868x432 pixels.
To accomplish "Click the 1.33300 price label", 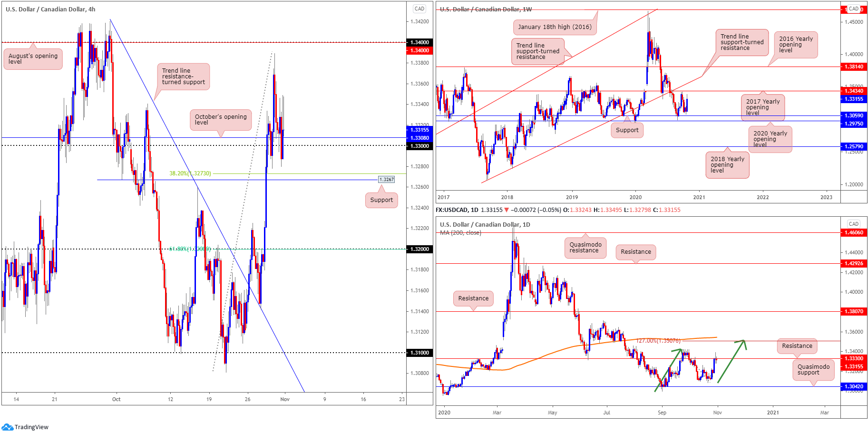I will [x=853, y=359].
